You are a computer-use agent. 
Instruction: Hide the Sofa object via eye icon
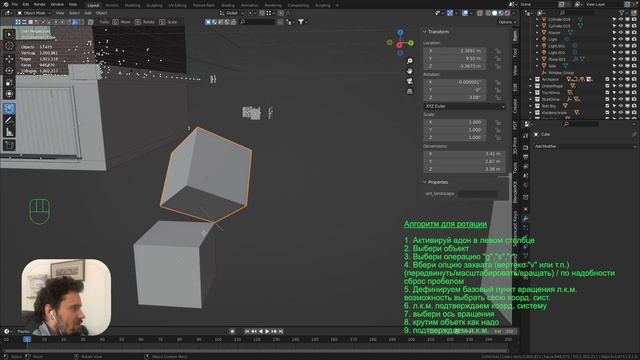[621, 66]
